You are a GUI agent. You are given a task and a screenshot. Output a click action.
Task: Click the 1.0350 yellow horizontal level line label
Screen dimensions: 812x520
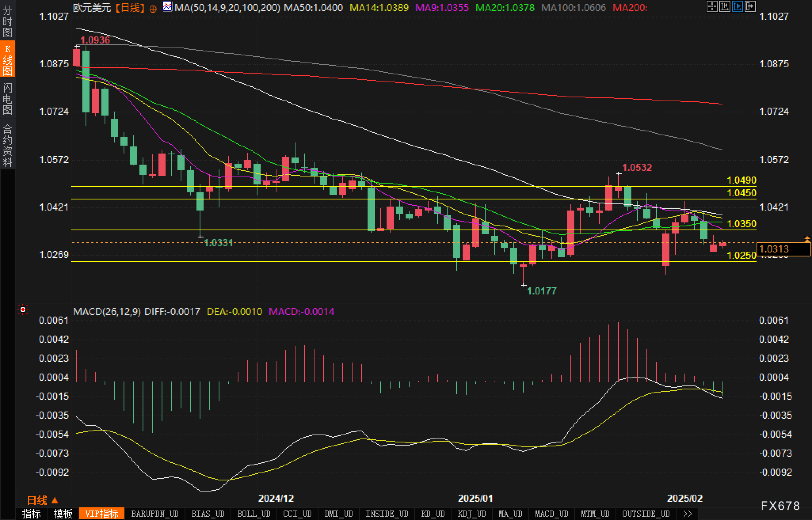tap(741, 224)
